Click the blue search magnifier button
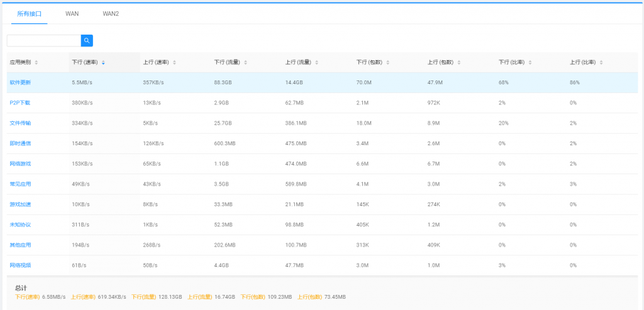The width and height of the screenshot is (644, 310). point(87,41)
